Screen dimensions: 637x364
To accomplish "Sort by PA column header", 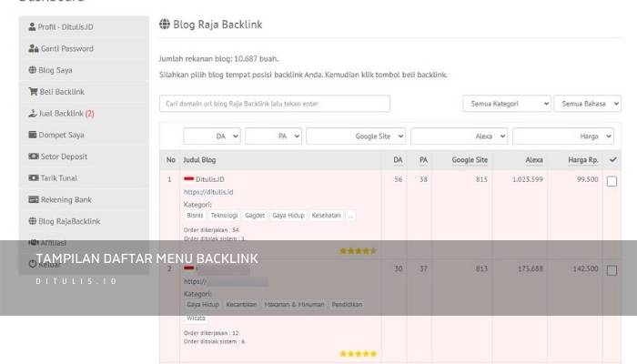I will point(423,160).
